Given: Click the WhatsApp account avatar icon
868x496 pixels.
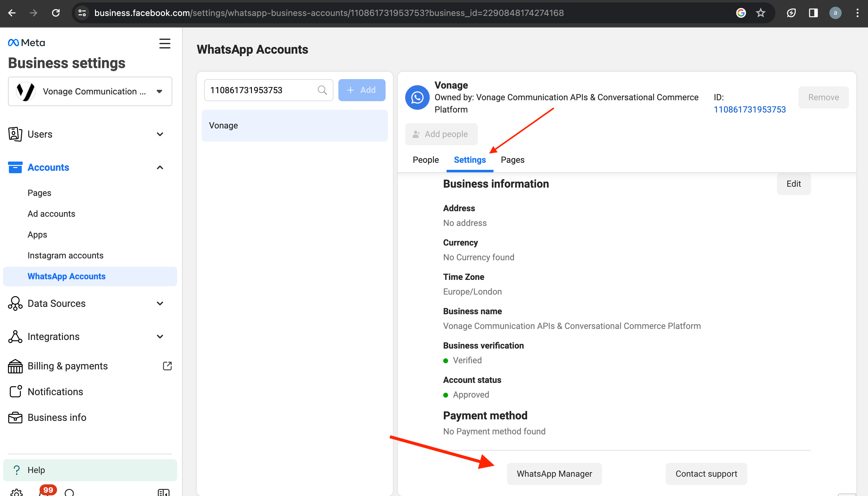Looking at the screenshot, I should coord(417,97).
